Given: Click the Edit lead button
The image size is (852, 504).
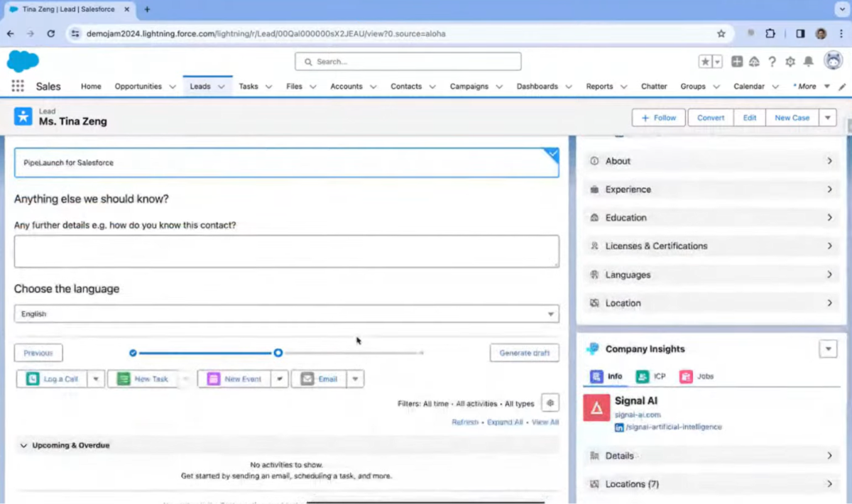Looking at the screenshot, I should click(x=750, y=118).
